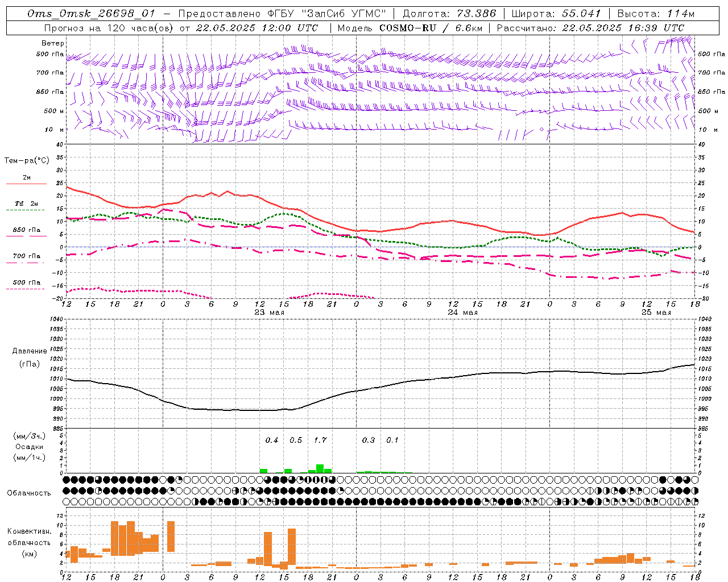Click the "(км)" unit label
Image resolution: width=728 pixels, height=582 pixels.
(x=30, y=553)
